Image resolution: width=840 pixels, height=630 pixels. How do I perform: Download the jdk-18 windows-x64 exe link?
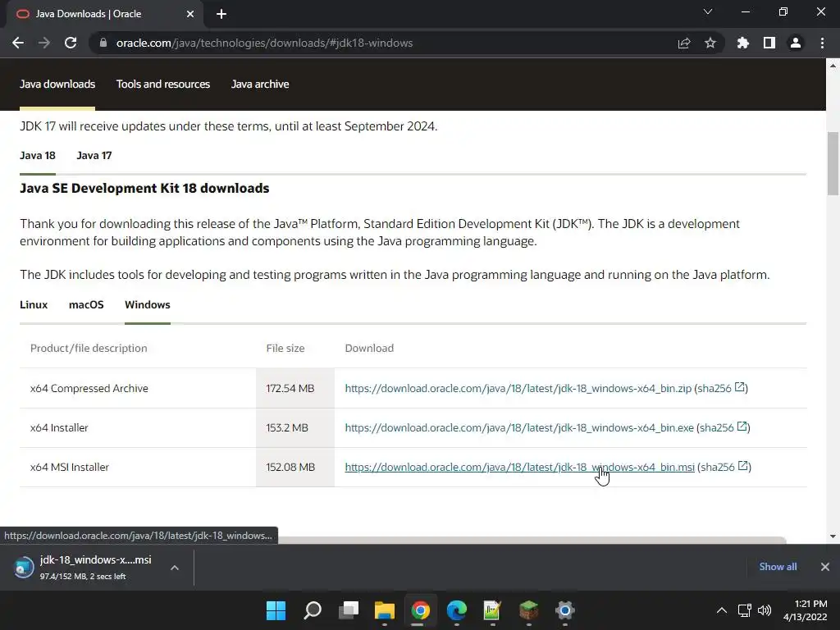519,427
